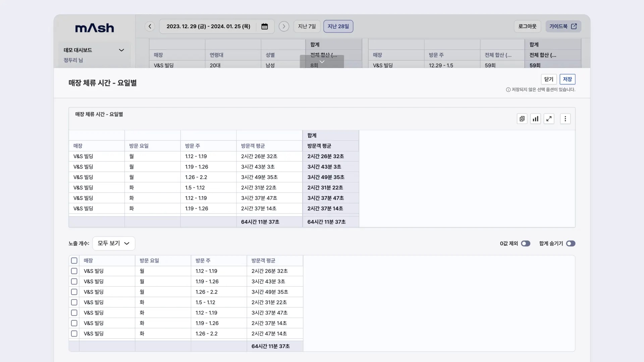Expand the 데모 대시보드 dropdown
This screenshot has width=644, height=362.
121,50
